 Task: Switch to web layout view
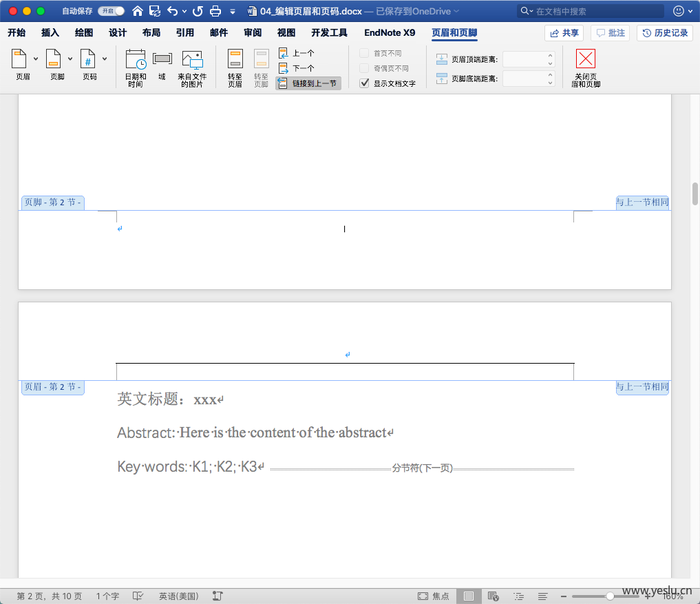click(x=494, y=596)
